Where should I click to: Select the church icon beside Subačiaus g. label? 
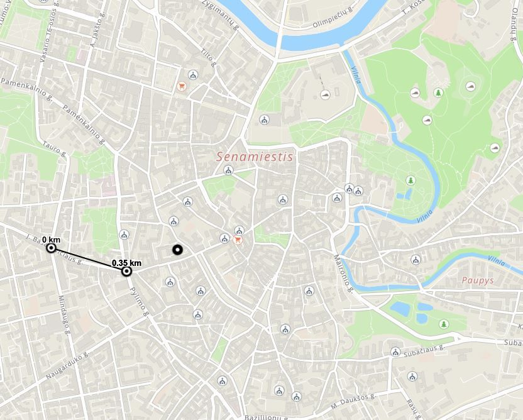(395, 351)
